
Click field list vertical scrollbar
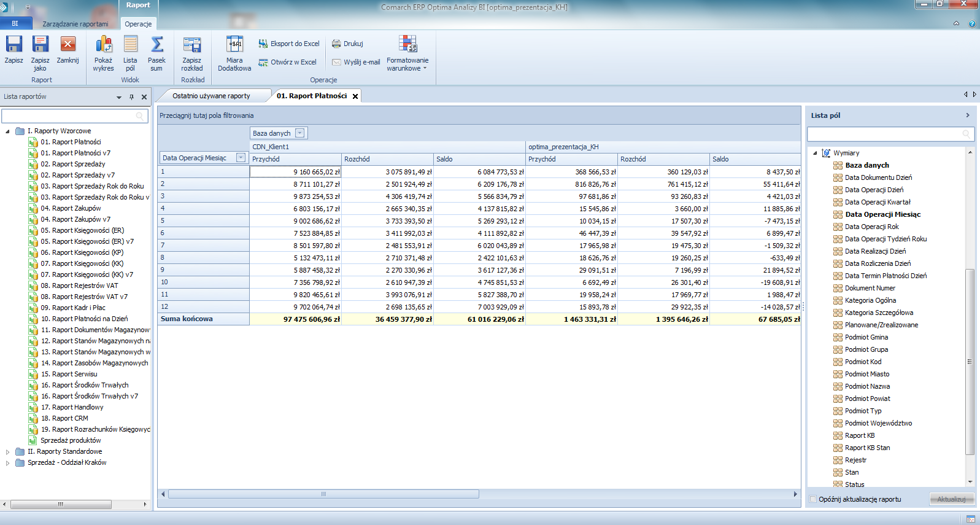click(970, 362)
